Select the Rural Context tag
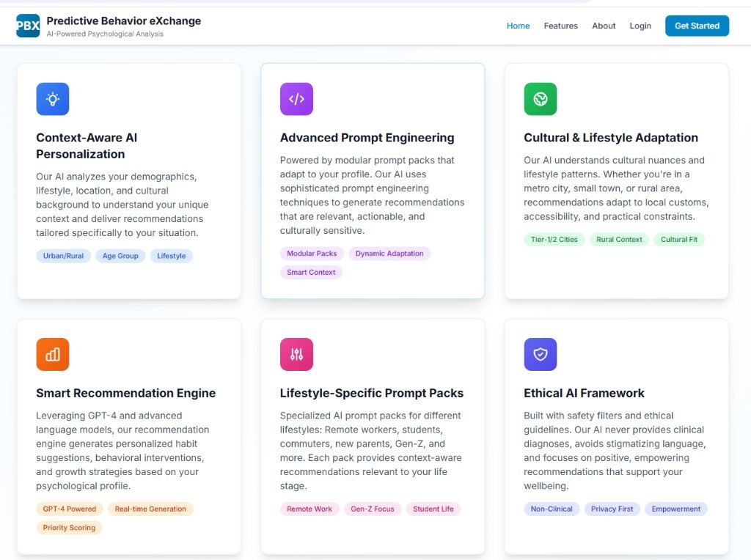Screen dimensions: 751x560 point(619,239)
